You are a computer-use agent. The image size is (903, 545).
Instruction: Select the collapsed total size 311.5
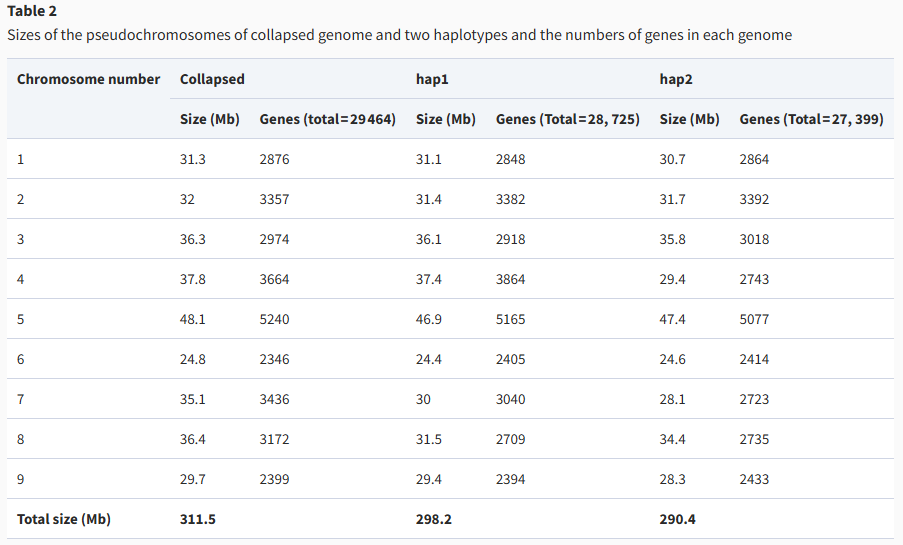tap(198, 519)
